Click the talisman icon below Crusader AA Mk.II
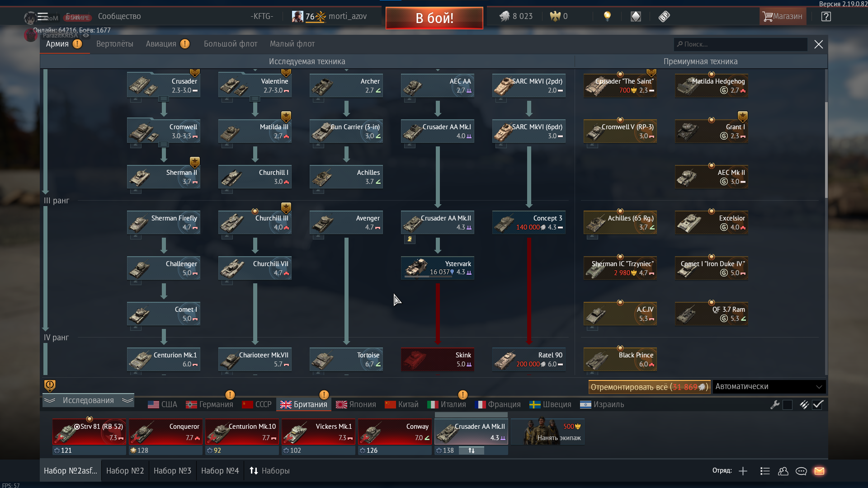The height and width of the screenshot is (488, 868). click(410, 239)
